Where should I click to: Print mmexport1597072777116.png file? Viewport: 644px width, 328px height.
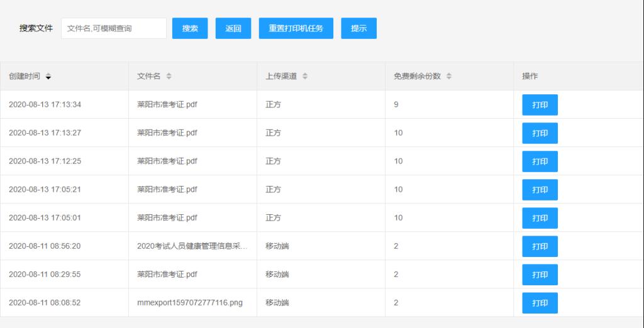(x=540, y=303)
